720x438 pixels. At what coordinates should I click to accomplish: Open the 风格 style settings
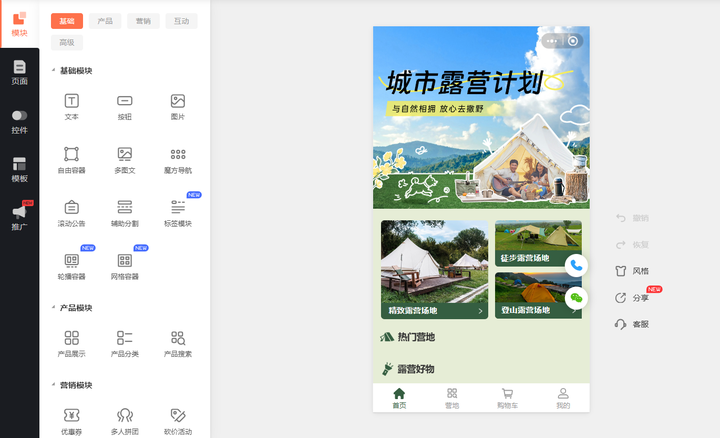coord(632,271)
